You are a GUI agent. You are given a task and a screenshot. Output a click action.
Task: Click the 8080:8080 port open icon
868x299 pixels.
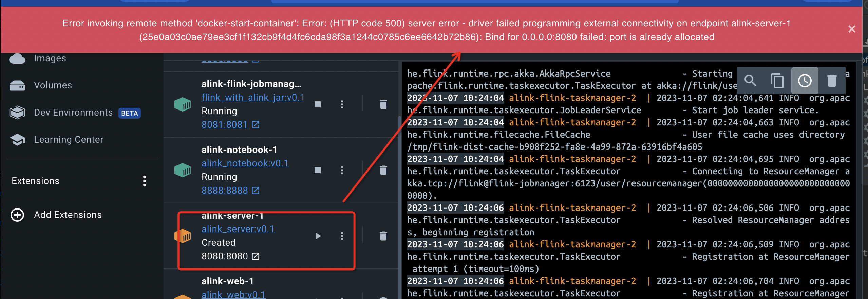click(256, 256)
